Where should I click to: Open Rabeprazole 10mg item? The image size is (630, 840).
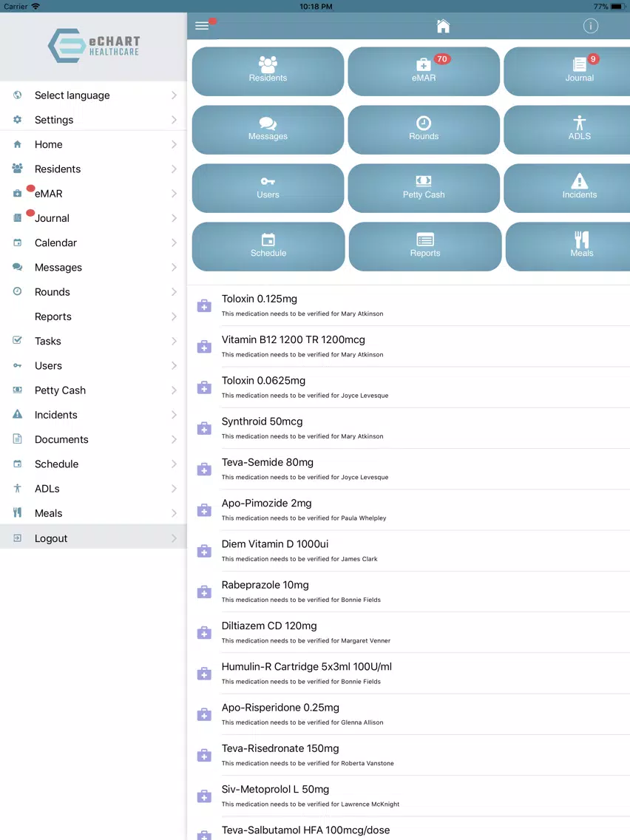click(408, 592)
